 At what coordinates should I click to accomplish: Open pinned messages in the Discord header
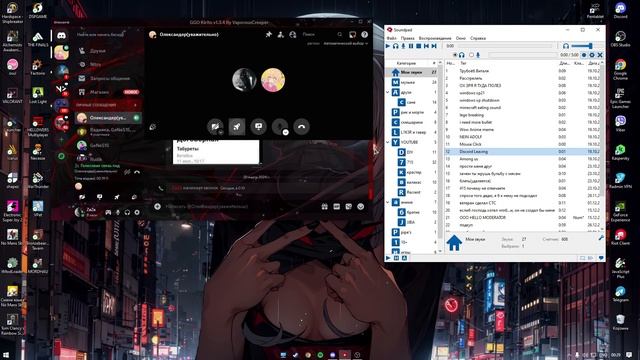269,35
